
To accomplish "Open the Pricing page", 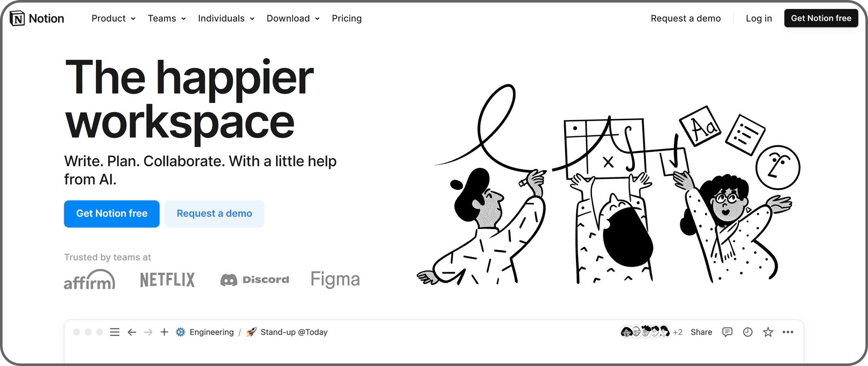I will click(x=347, y=18).
